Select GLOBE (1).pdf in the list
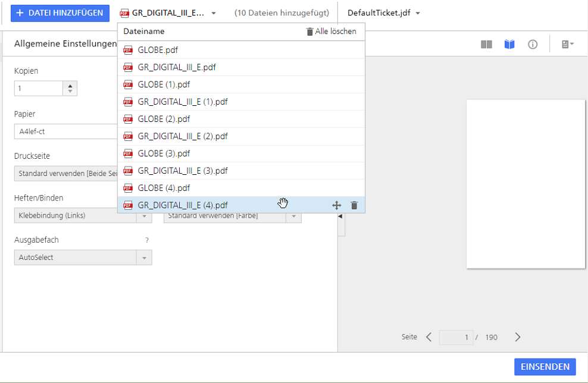This screenshot has height=383, width=588. (241, 84)
